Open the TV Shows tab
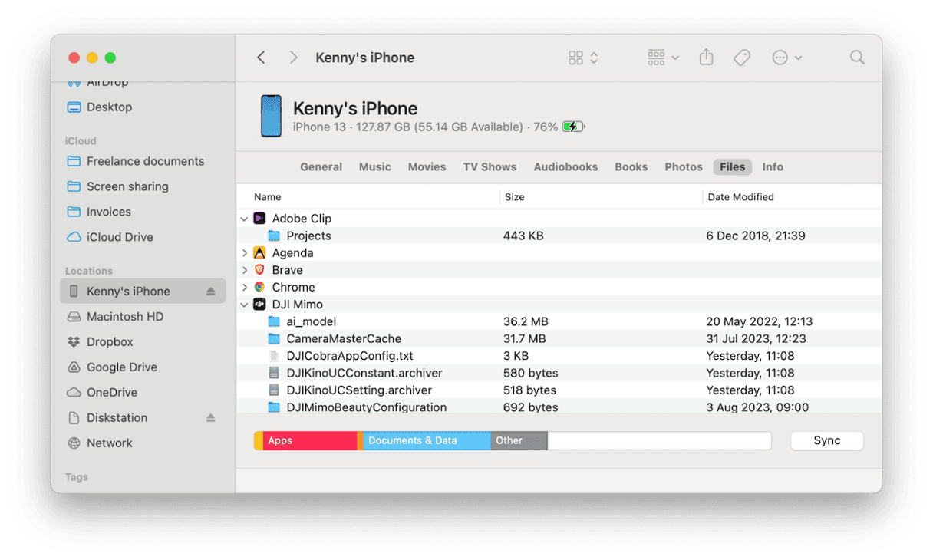 tap(490, 167)
